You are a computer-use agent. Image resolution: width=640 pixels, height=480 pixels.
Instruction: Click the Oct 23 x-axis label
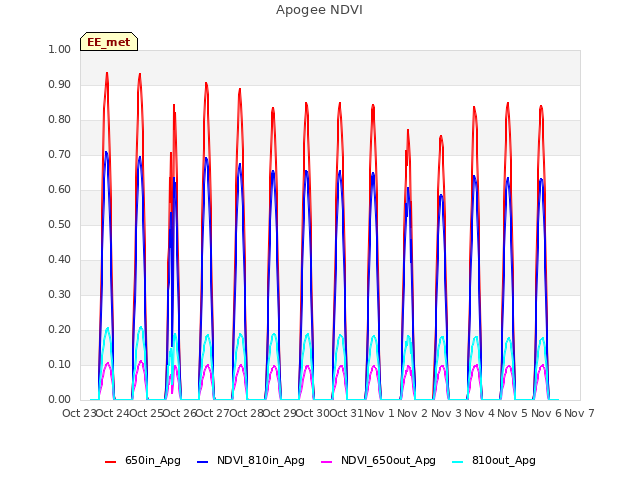[x=79, y=413]
